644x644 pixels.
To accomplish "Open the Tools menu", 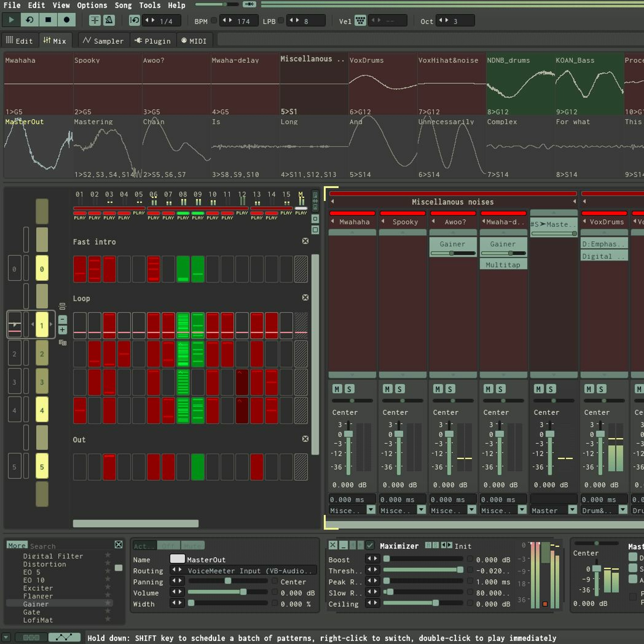I will 150,5.
